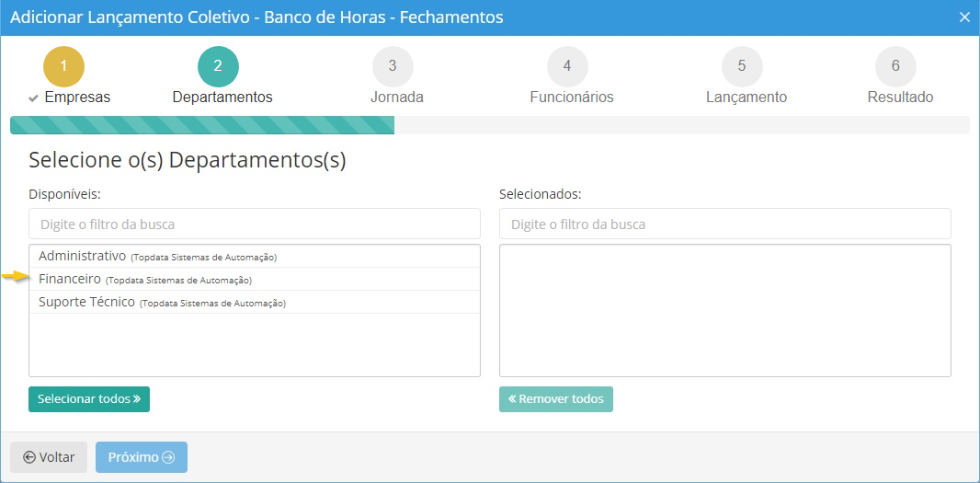Screen dimensions: 980x483
Task: Go to step 3 Jornada circle
Action: [393, 66]
